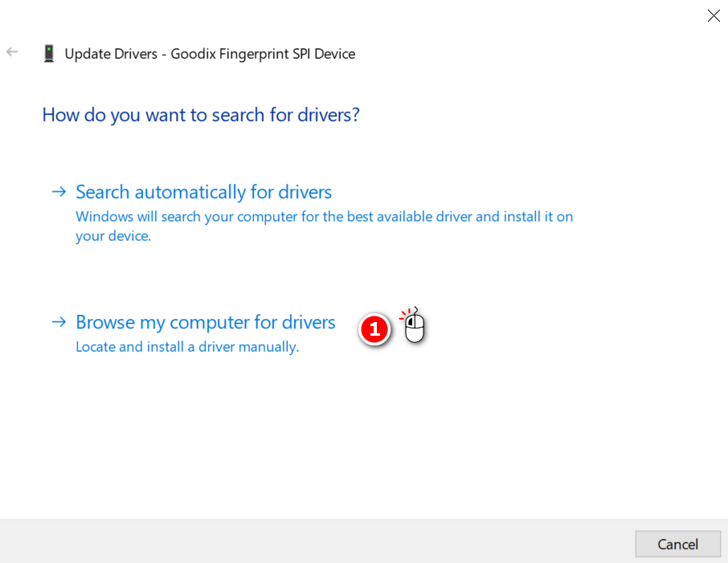This screenshot has width=728, height=563.
Task: Select Search automatically for drivers
Action: pos(203,193)
